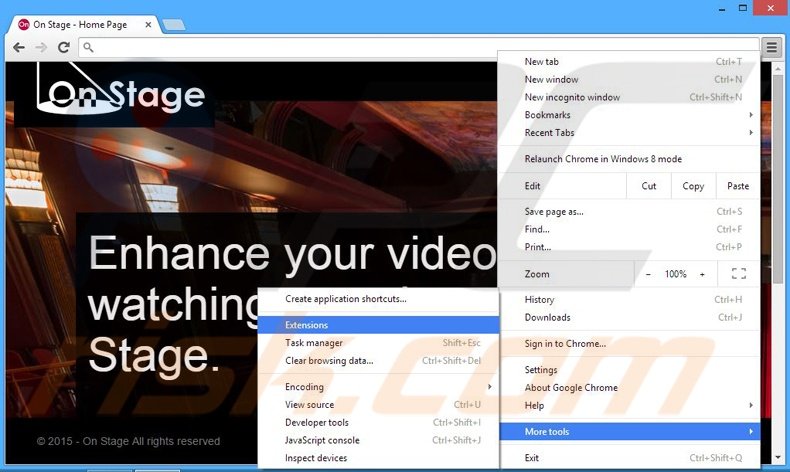
Task: Open the Chrome hamburger menu button
Action: click(x=771, y=47)
